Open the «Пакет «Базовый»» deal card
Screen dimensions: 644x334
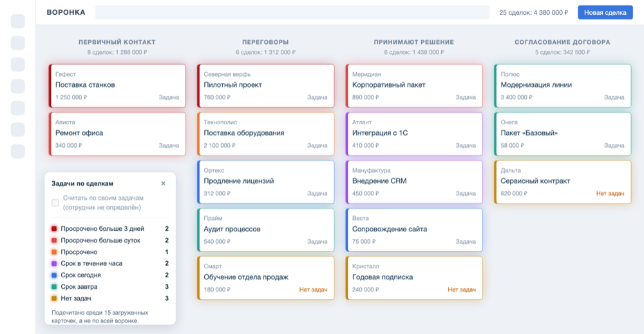pyautogui.click(x=563, y=133)
